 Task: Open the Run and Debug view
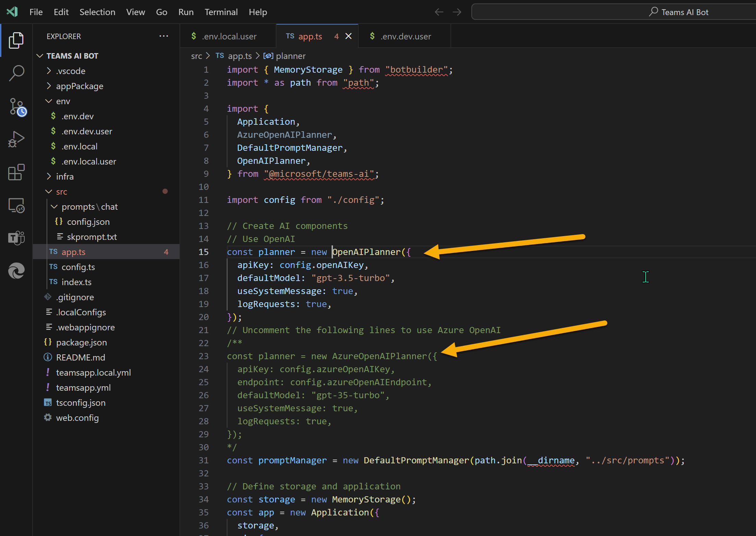coord(16,139)
